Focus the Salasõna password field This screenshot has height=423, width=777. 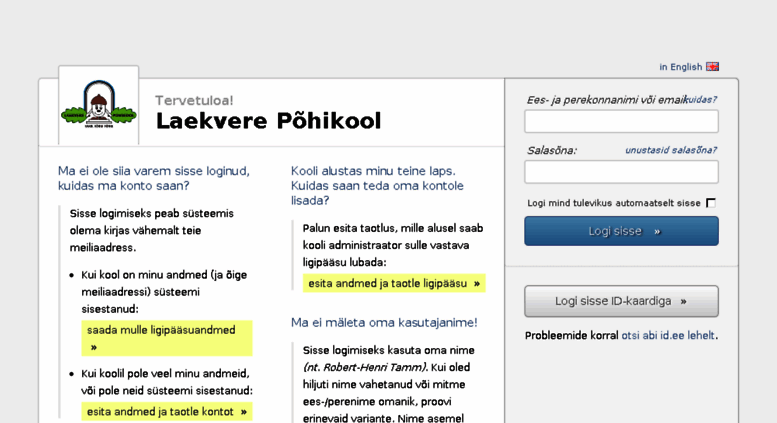click(621, 172)
